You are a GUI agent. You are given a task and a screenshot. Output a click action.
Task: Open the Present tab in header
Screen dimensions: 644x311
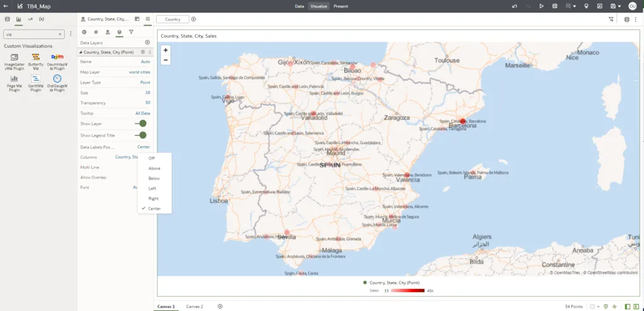[341, 6]
